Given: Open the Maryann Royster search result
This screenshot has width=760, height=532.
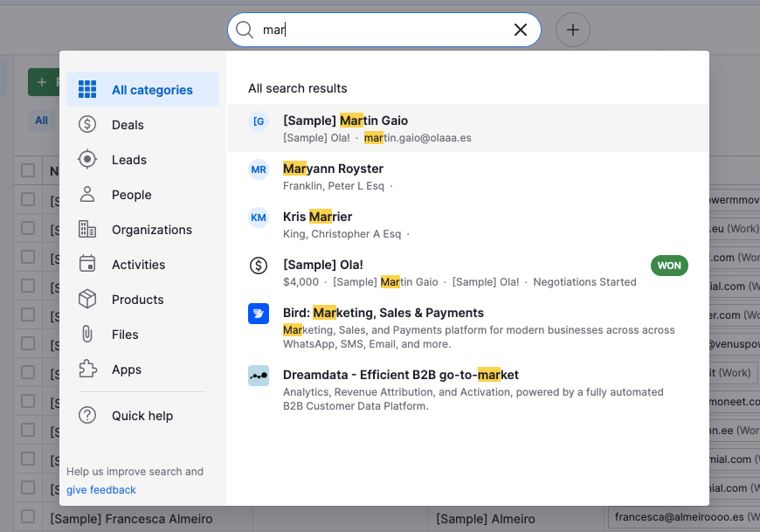Looking at the screenshot, I should click(467, 176).
